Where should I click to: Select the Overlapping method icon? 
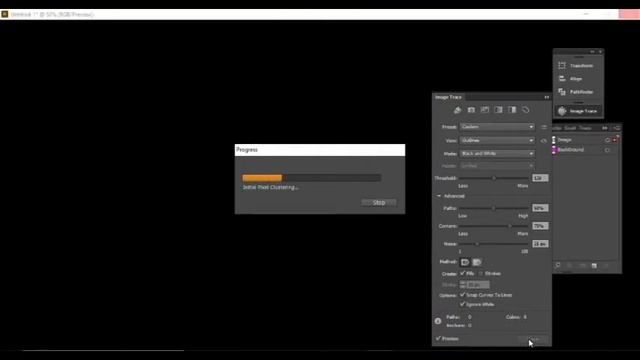pyautogui.click(x=476, y=262)
